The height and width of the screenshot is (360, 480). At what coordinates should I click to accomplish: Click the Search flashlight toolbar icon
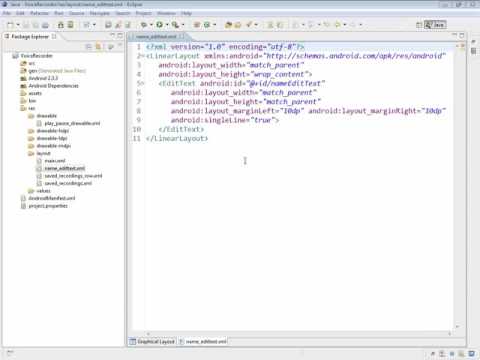tap(249, 25)
